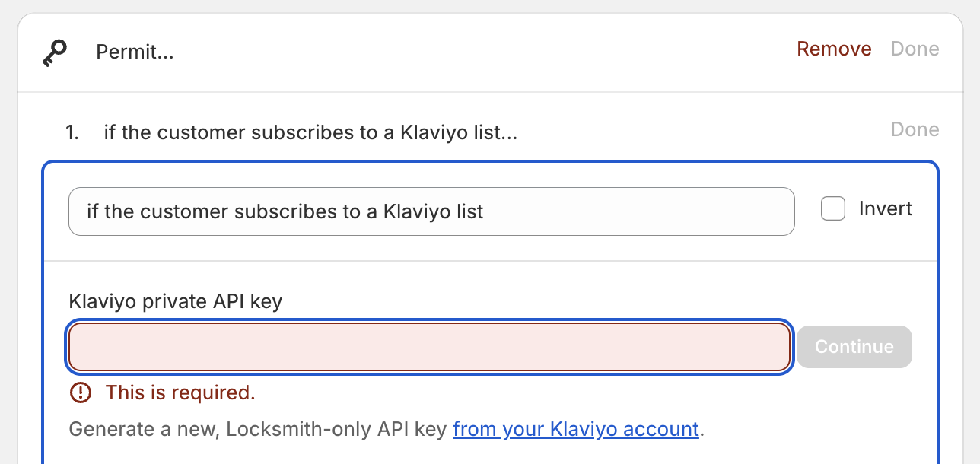Viewport: 980px width, 464px height.
Task: Click the key icon beside Permit
Action: coord(54,52)
